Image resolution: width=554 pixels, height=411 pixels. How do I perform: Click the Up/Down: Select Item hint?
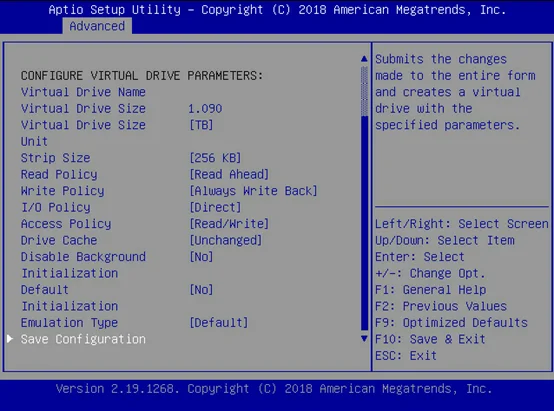[x=445, y=240]
